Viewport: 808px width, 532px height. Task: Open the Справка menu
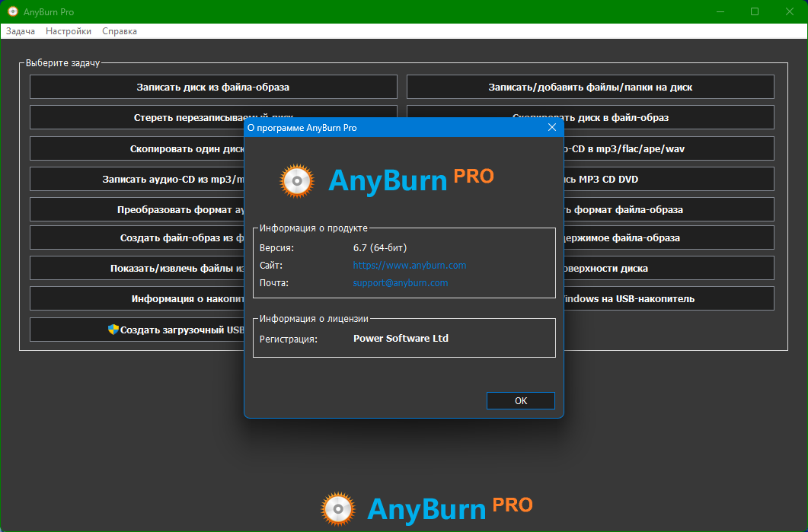[120, 31]
